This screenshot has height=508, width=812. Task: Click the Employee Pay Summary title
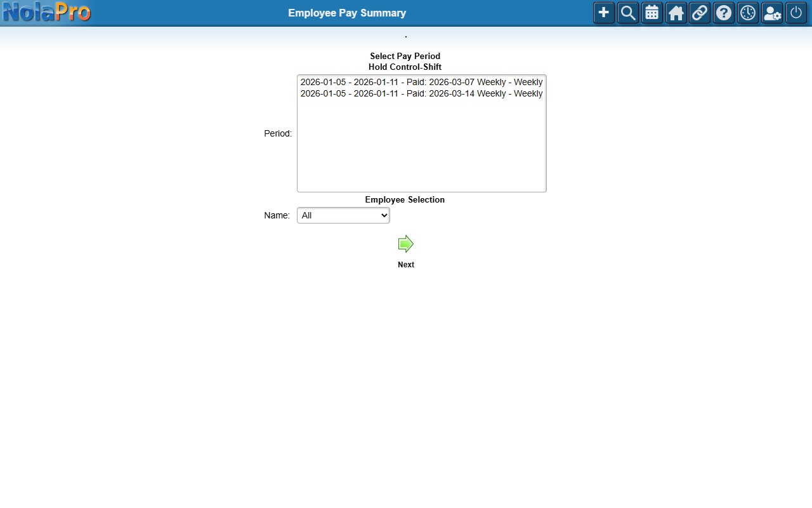[x=347, y=13]
